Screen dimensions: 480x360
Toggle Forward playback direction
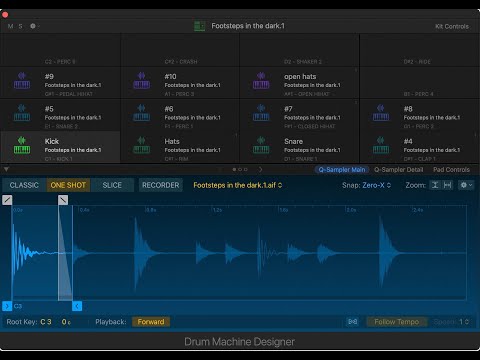(x=151, y=322)
